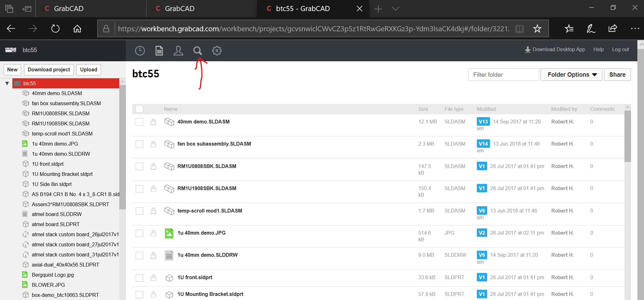Open 1U Mounting Bracket.sldprt file name in table

[x=210, y=294]
